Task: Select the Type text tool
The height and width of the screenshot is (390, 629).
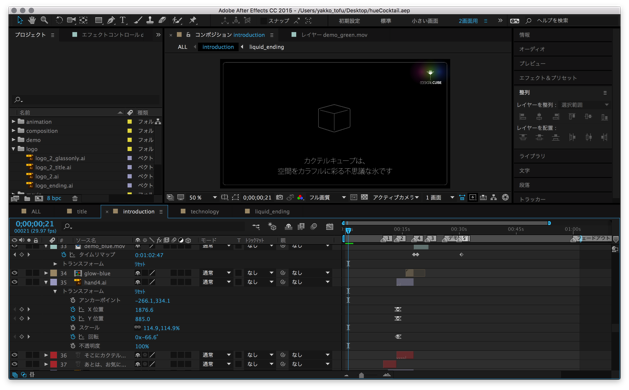Action: point(123,20)
